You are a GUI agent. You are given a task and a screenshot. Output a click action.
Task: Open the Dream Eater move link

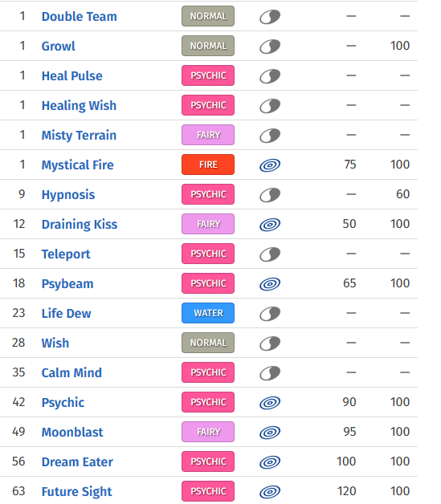point(77,462)
